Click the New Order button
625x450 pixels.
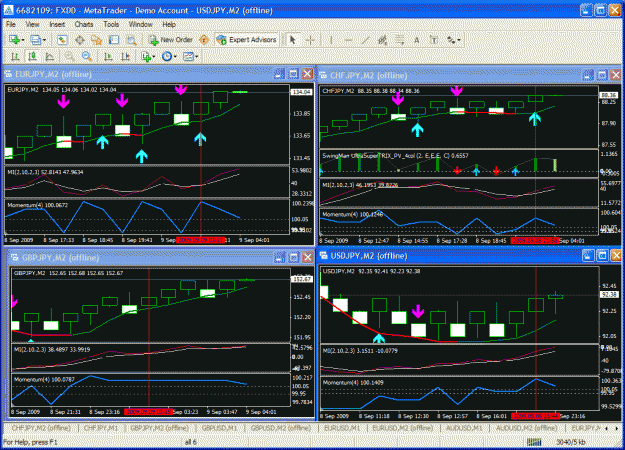tap(171, 40)
